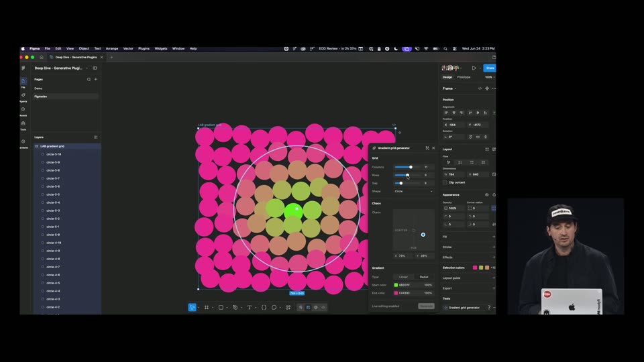The width and height of the screenshot is (644, 362).
Task: Add a Stroke with plus icon
Action: click(x=493, y=247)
